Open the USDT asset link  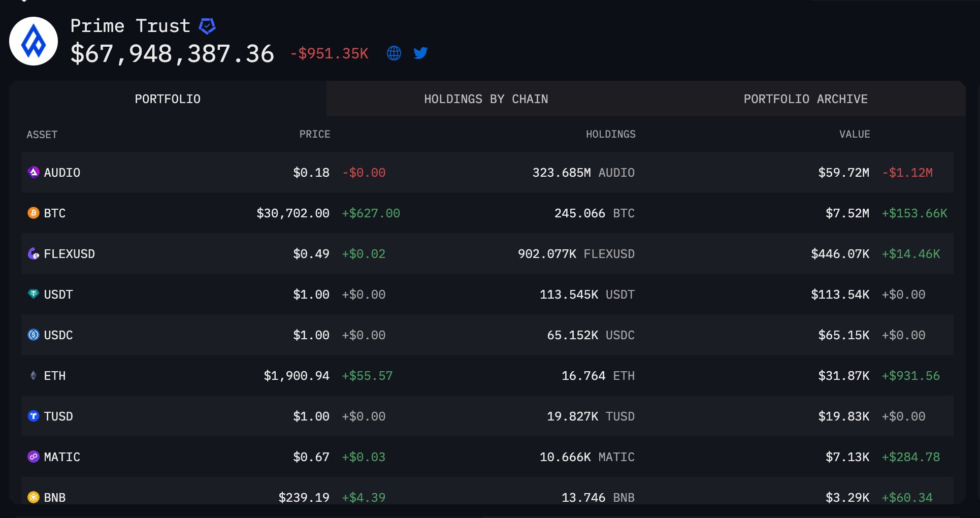point(58,295)
